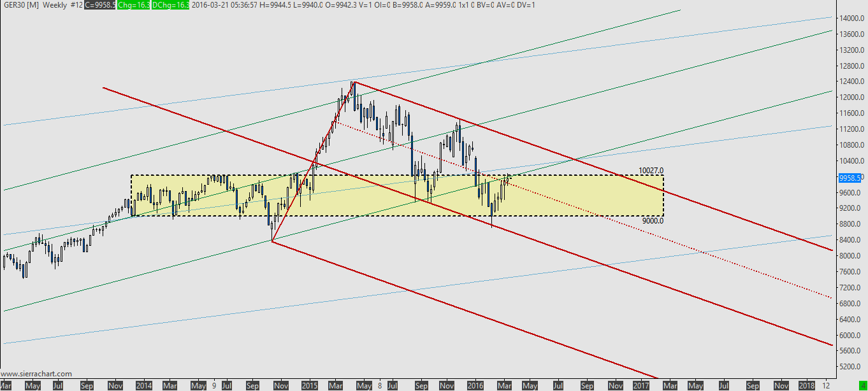Screen dimensions: 868x391
Task: Click the 2018 year label on time axis
Action: point(807,386)
